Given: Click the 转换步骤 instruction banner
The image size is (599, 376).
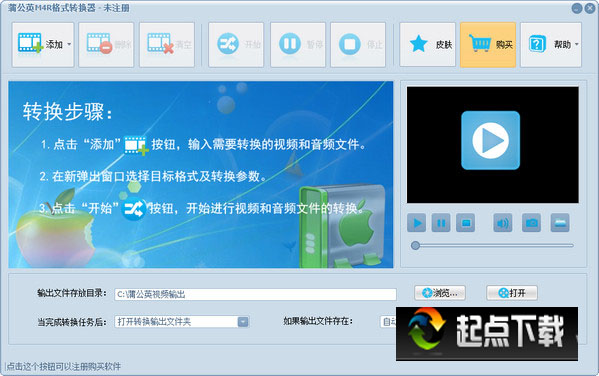Looking at the screenshot, I should (x=201, y=174).
